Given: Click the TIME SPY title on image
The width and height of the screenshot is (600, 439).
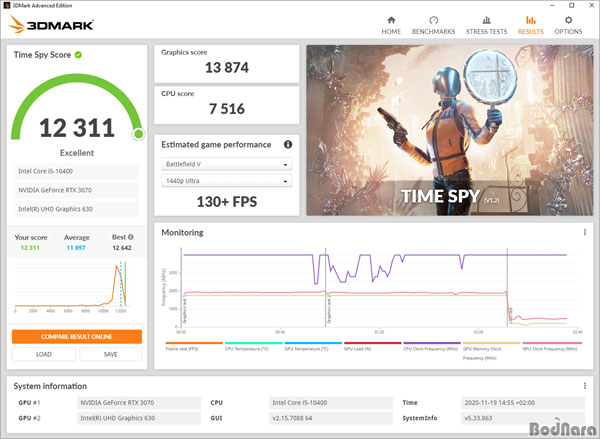Looking at the screenshot, I should [440, 196].
